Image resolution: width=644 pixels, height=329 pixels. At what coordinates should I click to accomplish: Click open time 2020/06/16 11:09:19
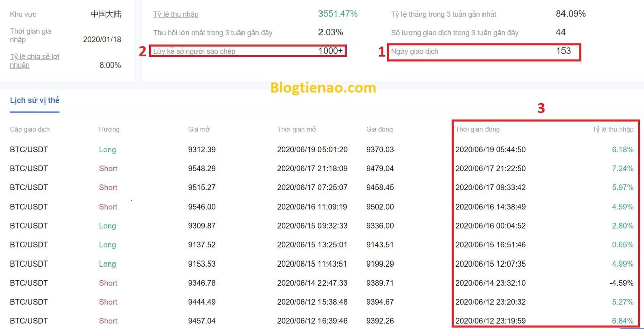point(312,207)
